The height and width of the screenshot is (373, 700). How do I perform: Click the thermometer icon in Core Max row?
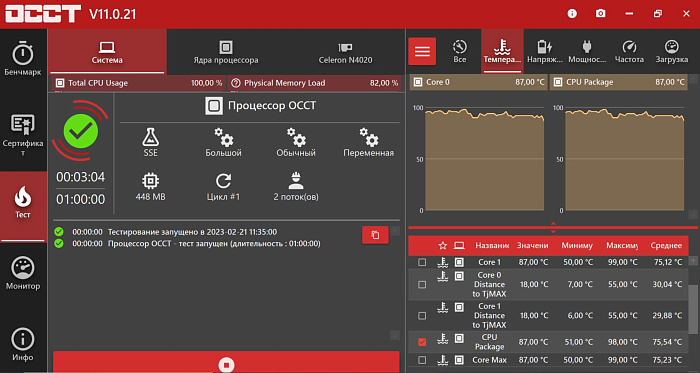point(442,360)
